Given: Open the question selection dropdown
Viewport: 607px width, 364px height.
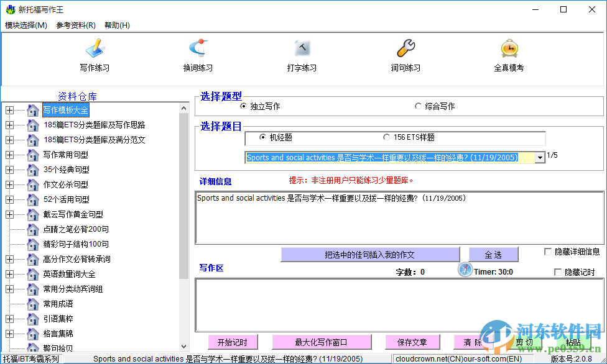Looking at the screenshot, I should pos(539,157).
